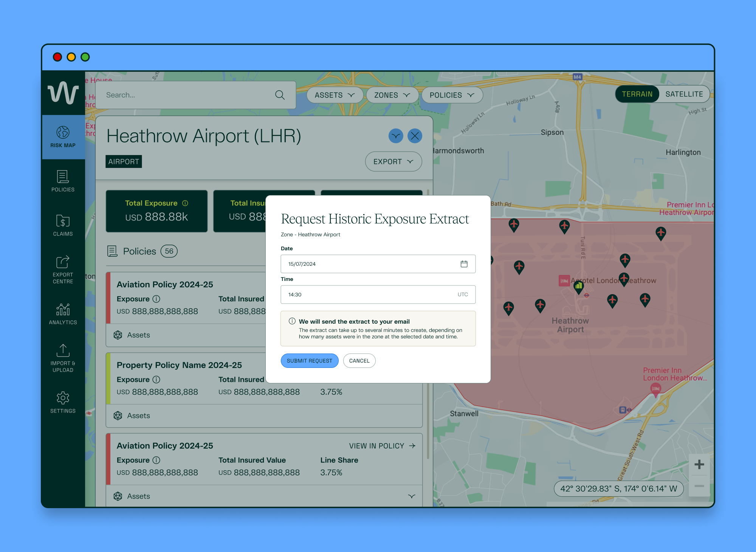This screenshot has height=552, width=756.
Task: Open Import & Upload page
Action: (x=63, y=358)
